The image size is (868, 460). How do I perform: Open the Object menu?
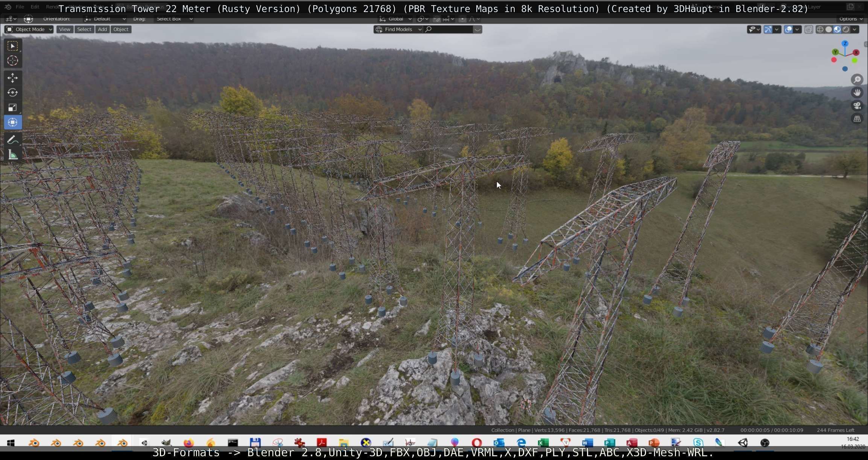(121, 29)
